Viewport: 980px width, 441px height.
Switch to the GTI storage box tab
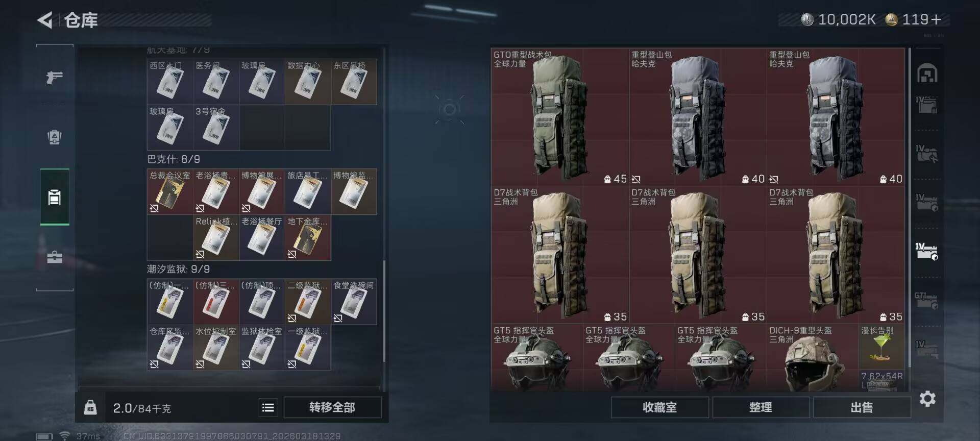coord(926,300)
